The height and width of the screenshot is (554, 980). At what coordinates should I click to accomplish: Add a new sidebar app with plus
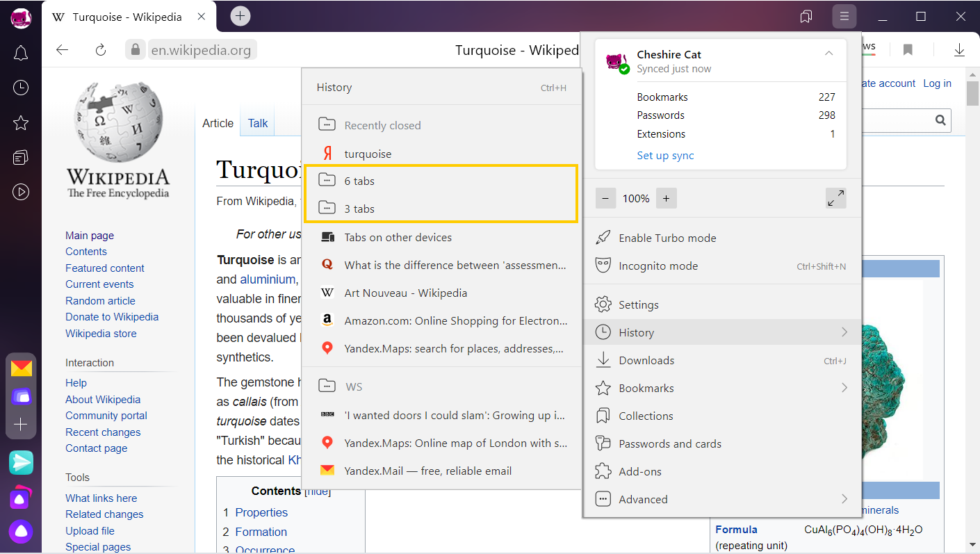tap(21, 425)
